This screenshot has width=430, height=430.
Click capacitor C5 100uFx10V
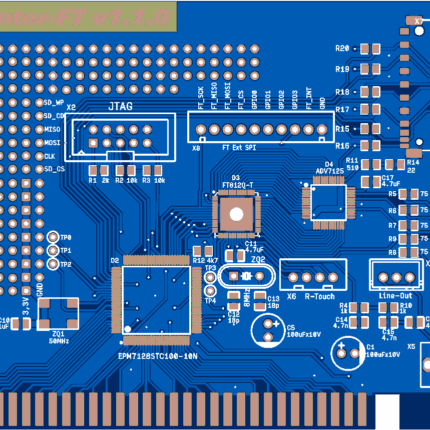point(268,330)
